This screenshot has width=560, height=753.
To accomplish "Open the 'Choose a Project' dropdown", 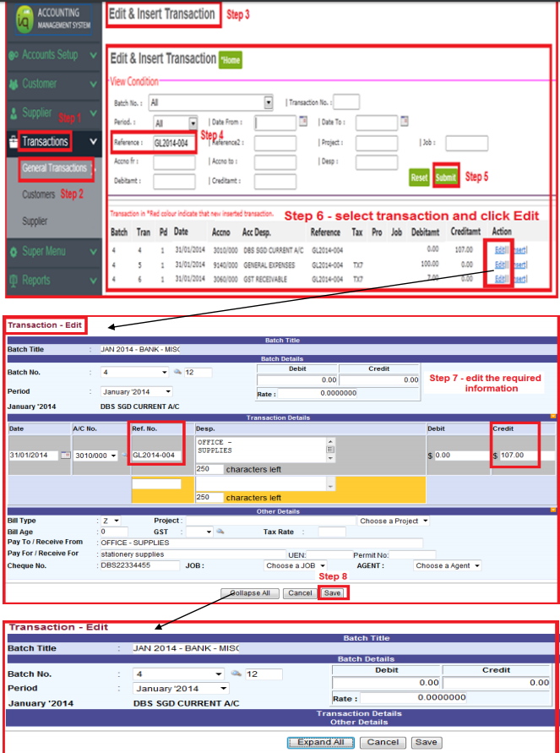I will [x=394, y=521].
